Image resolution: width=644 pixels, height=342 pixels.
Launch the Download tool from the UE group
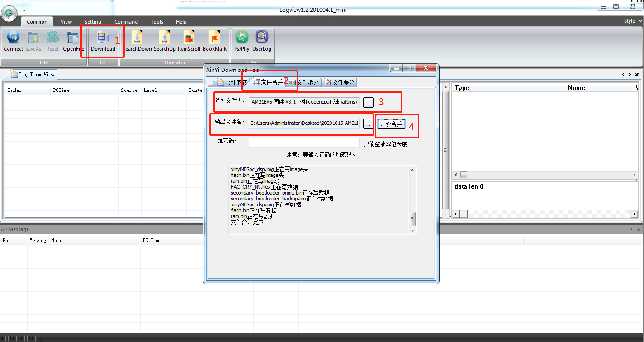point(103,41)
